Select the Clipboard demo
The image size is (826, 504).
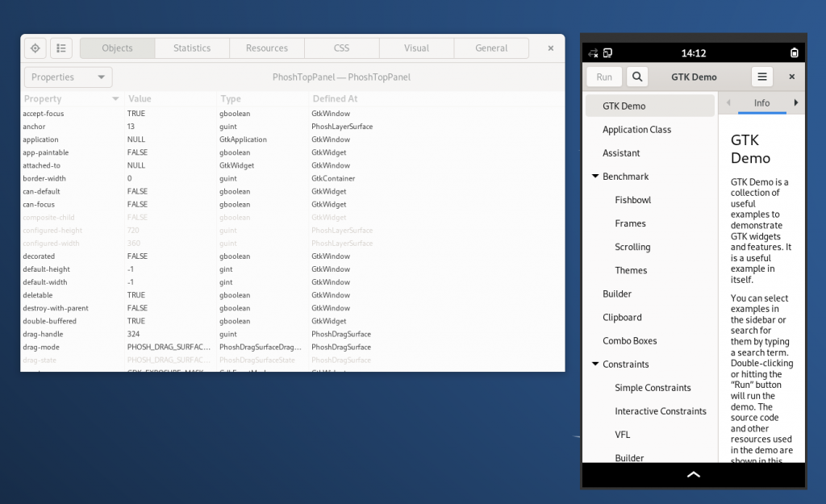(x=623, y=317)
